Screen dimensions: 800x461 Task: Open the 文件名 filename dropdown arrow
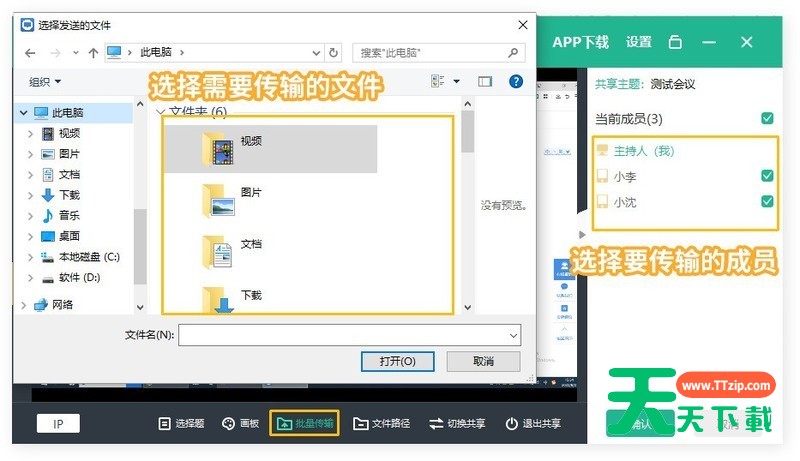coord(513,335)
